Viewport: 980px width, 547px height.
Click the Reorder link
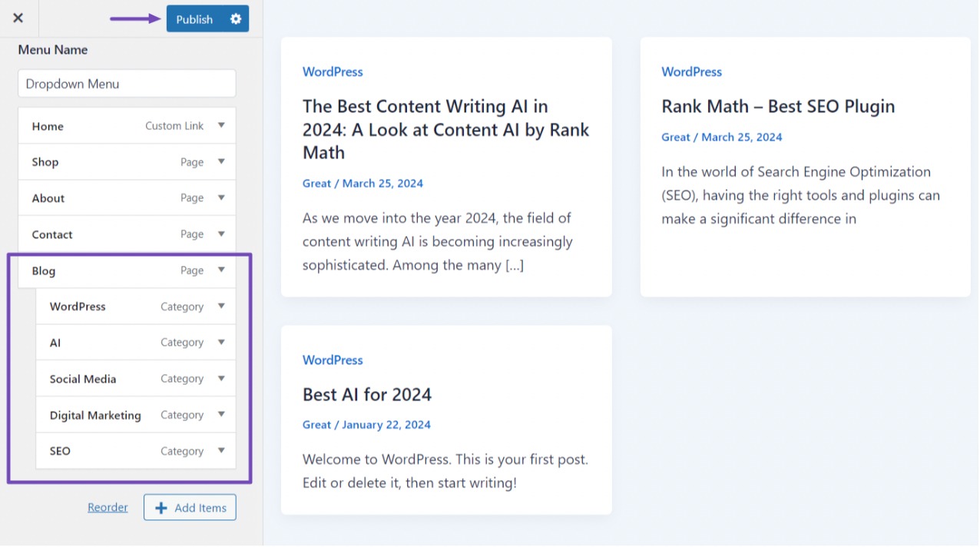coord(108,507)
